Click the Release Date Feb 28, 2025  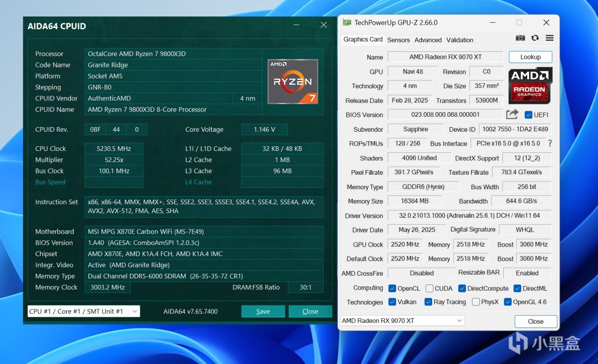click(x=410, y=100)
